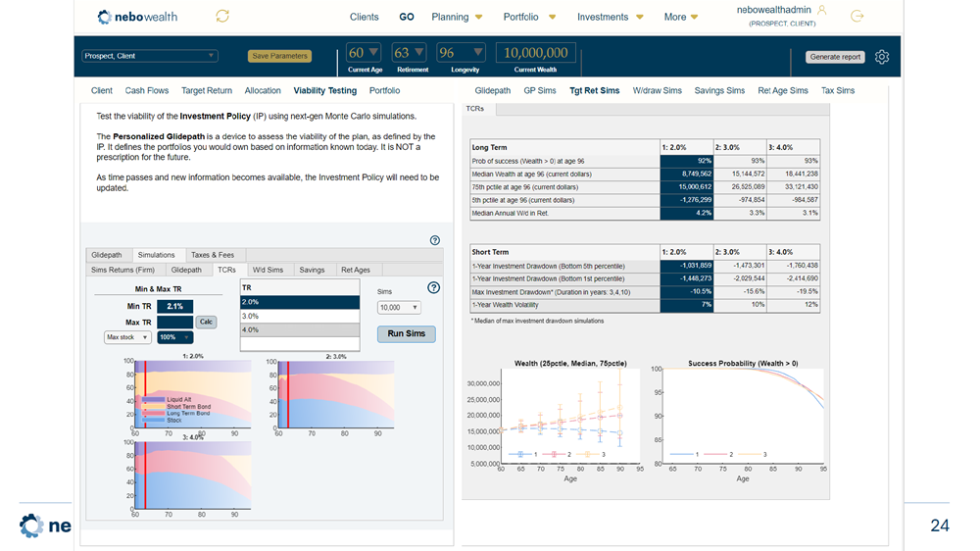Click the Nebo Wealth logo
The height and width of the screenshot is (551, 980).
click(138, 17)
